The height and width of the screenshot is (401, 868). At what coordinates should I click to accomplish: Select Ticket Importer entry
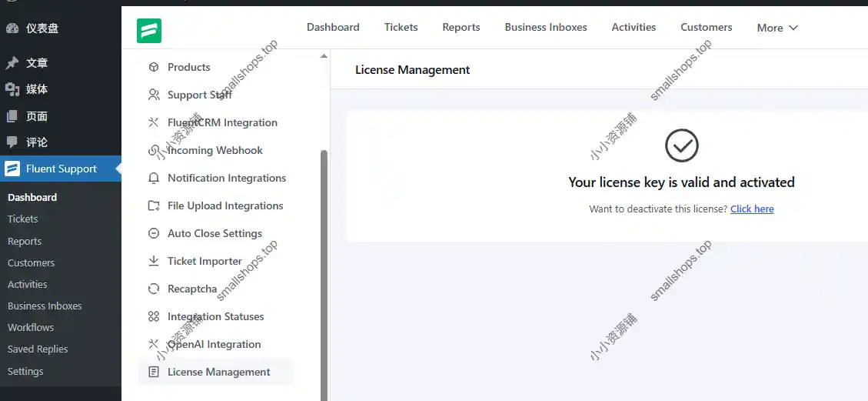(x=216, y=261)
